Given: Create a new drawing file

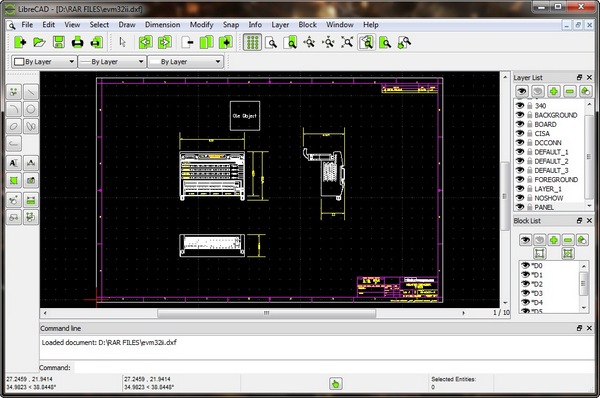Looking at the screenshot, I should coord(20,42).
